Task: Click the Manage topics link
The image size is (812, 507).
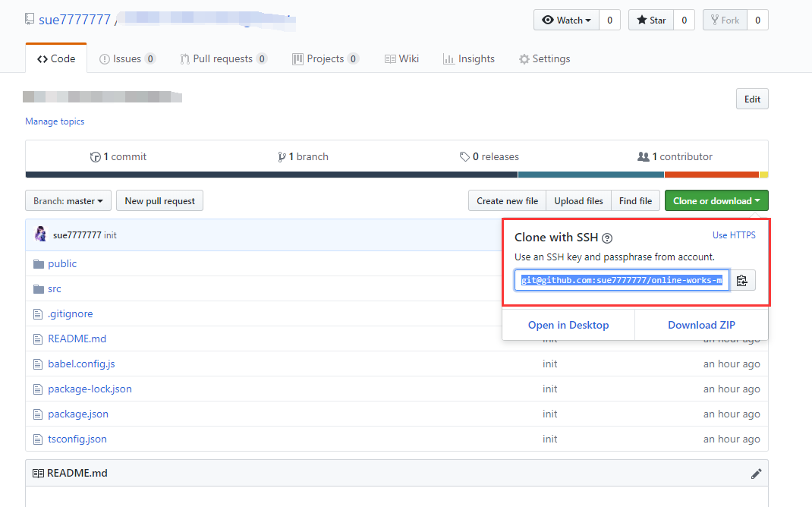Action: point(55,121)
